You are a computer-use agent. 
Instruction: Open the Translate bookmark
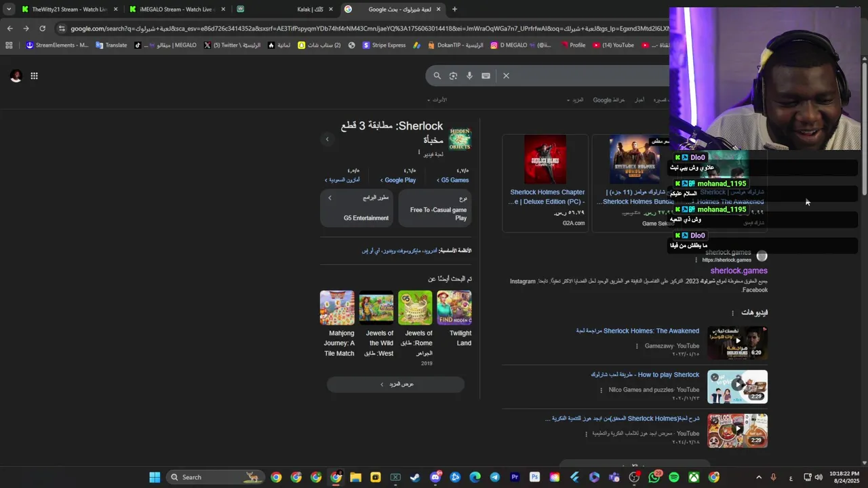[x=111, y=45]
